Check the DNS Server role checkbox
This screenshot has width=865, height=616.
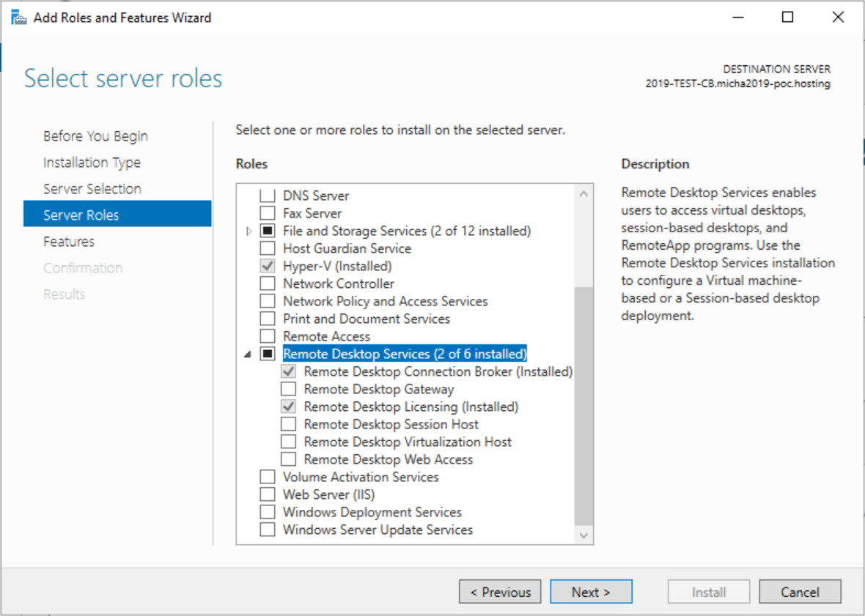pyautogui.click(x=268, y=196)
